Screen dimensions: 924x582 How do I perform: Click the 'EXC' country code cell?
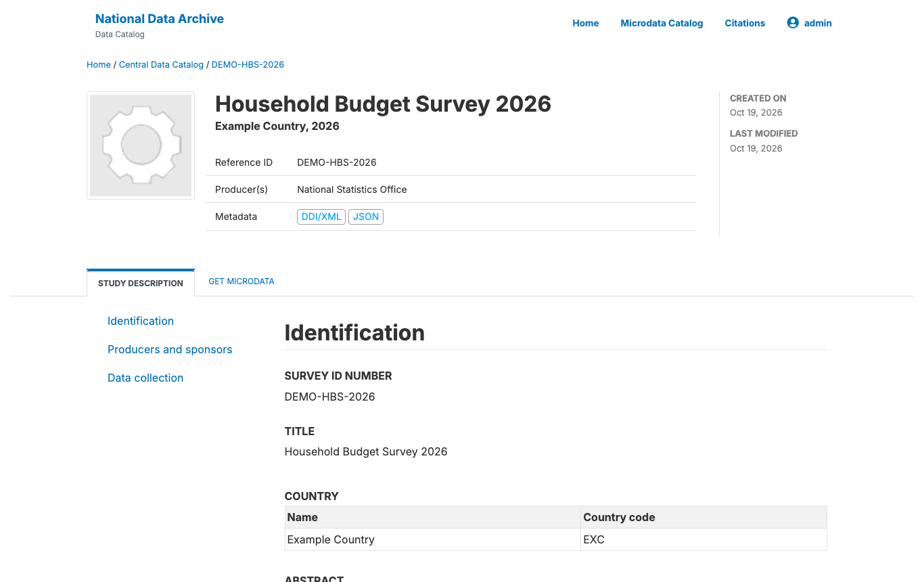(703, 539)
